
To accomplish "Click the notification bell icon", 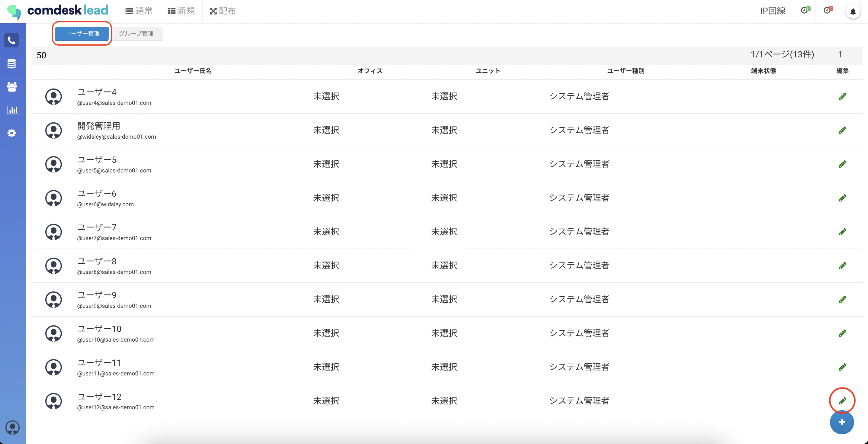I will coord(853,11).
